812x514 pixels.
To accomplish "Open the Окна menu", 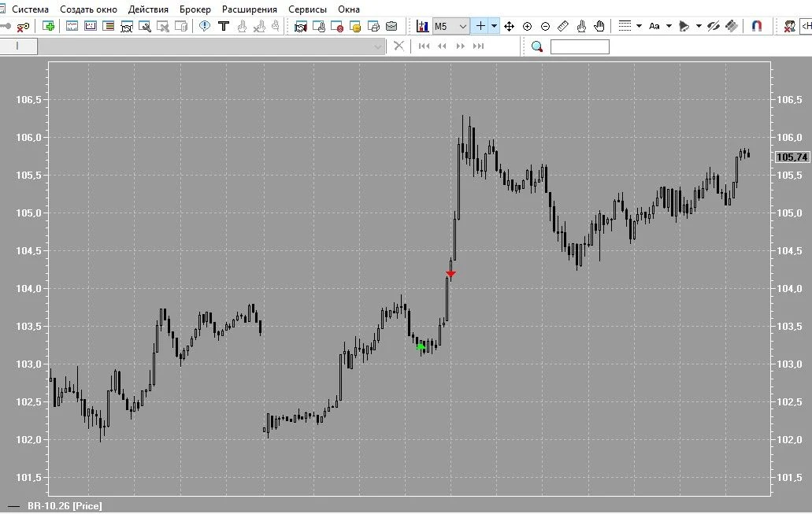I will coord(349,9).
